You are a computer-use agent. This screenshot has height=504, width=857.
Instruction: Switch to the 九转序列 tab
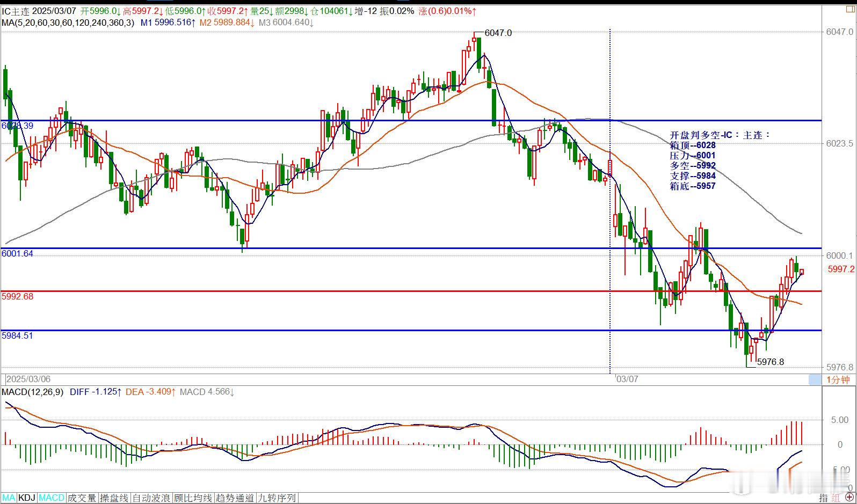277,498
